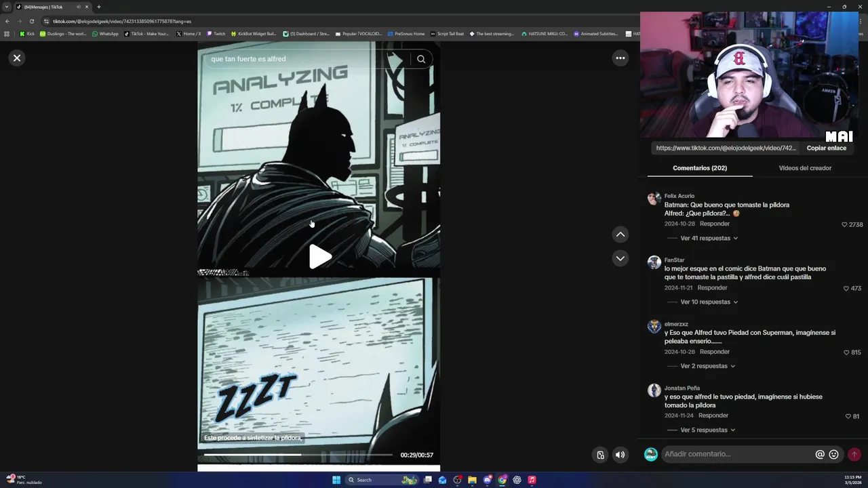This screenshot has width=868, height=488.
Task: Focus the Añadir comentario field
Action: pyautogui.click(x=738, y=454)
